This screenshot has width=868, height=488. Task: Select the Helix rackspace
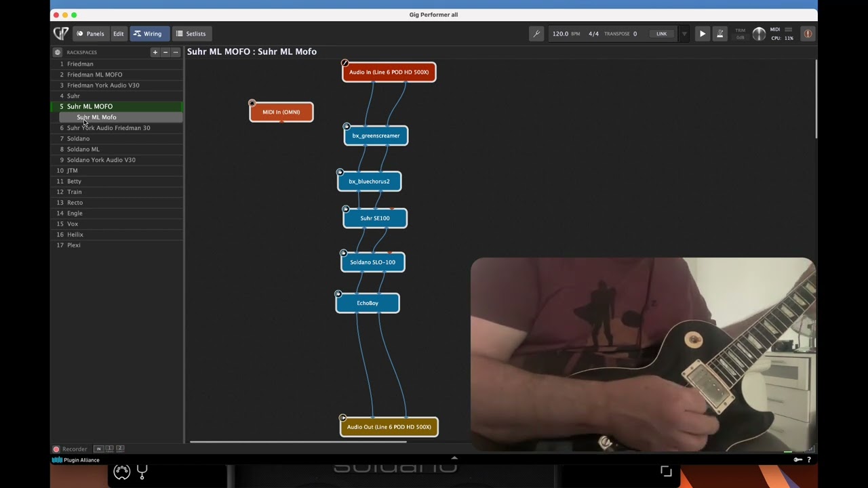[x=117, y=235]
